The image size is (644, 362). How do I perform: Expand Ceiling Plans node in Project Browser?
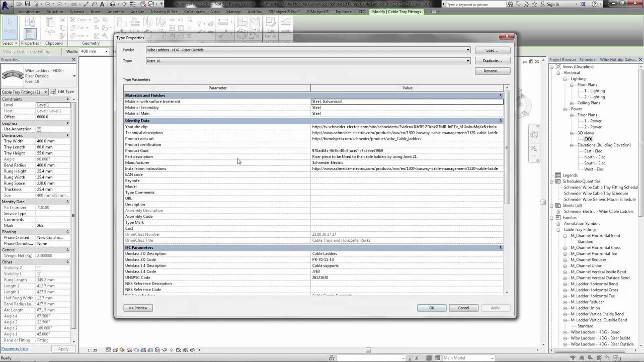tap(572, 103)
